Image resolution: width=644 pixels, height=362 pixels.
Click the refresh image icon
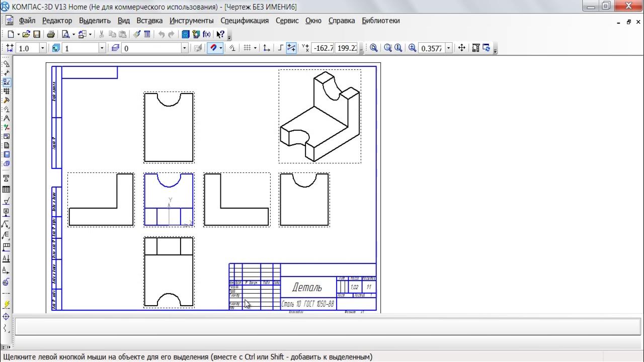pos(486,48)
